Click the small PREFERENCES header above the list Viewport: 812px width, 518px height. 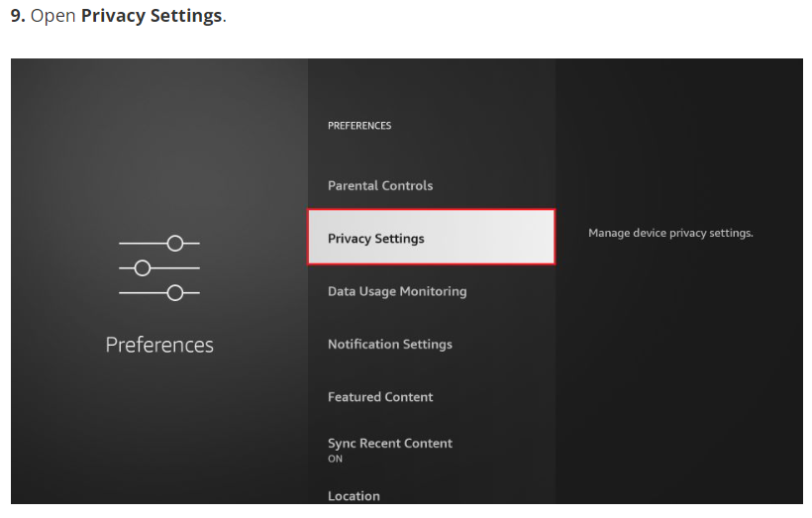(359, 126)
